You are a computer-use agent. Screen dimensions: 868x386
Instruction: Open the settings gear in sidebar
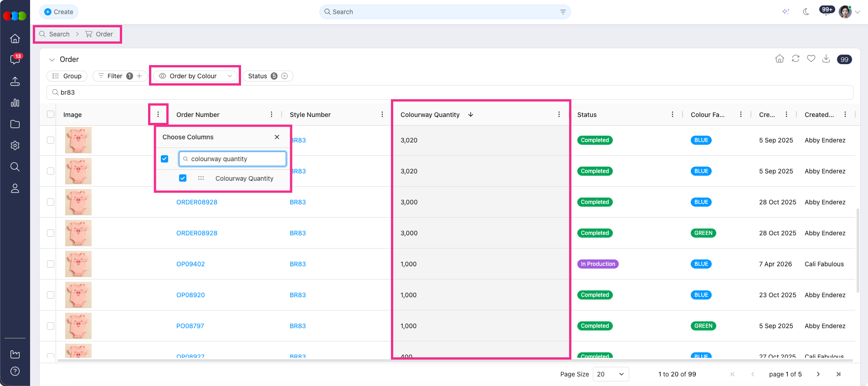[x=15, y=145]
